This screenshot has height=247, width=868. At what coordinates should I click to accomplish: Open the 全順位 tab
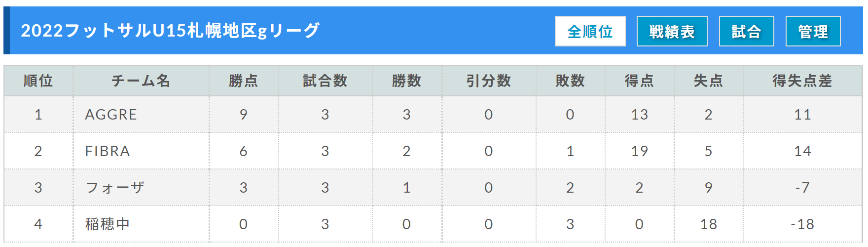coord(590,31)
